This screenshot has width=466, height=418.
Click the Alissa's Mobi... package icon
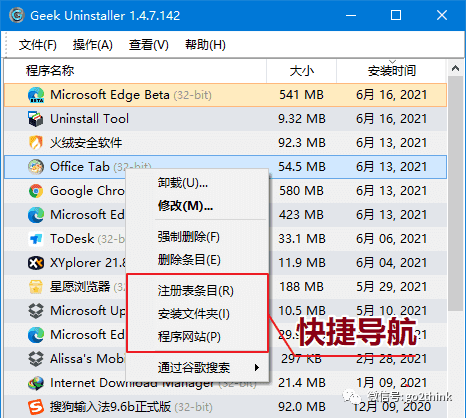pyautogui.click(x=36, y=359)
